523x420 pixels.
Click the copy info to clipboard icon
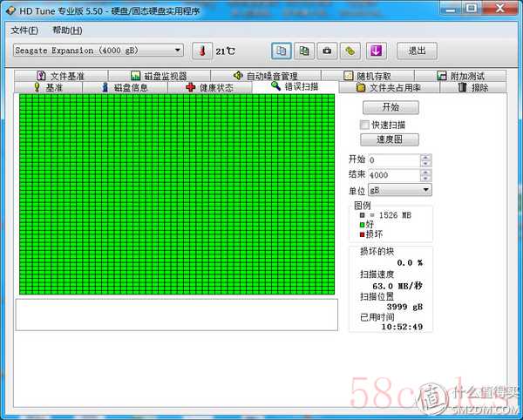coord(282,51)
